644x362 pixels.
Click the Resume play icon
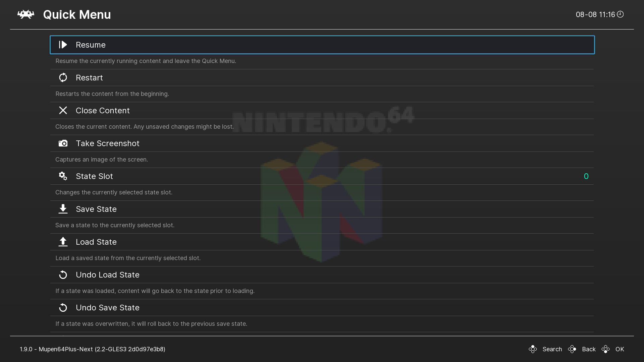(x=63, y=45)
